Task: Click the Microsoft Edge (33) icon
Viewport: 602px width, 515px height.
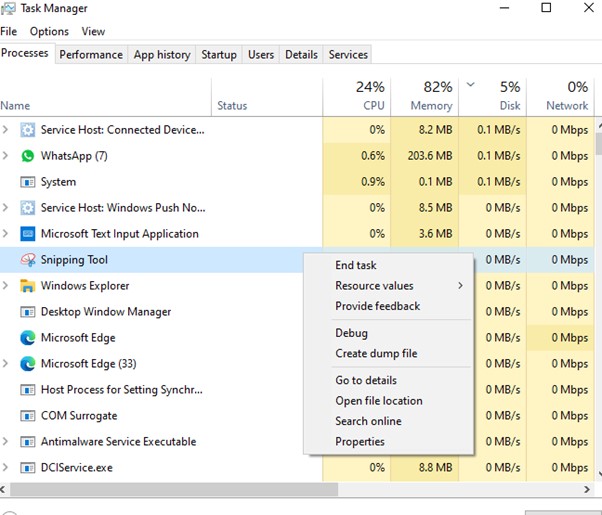Action: coord(28,364)
